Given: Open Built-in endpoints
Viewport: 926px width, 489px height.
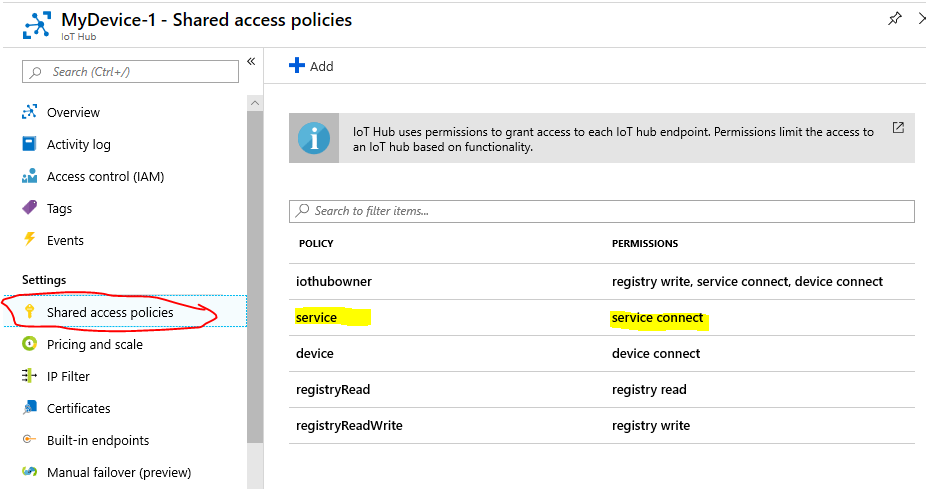Looking at the screenshot, I should (x=98, y=441).
